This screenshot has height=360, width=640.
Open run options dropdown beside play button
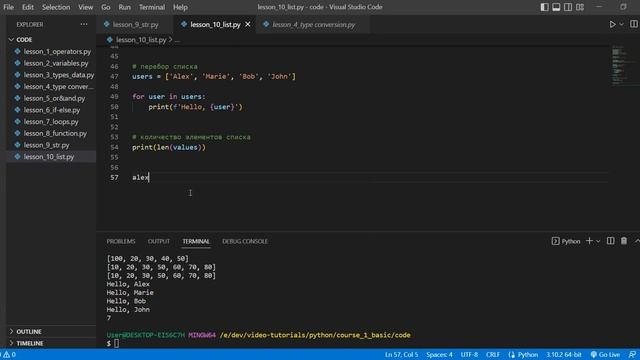(x=621, y=24)
